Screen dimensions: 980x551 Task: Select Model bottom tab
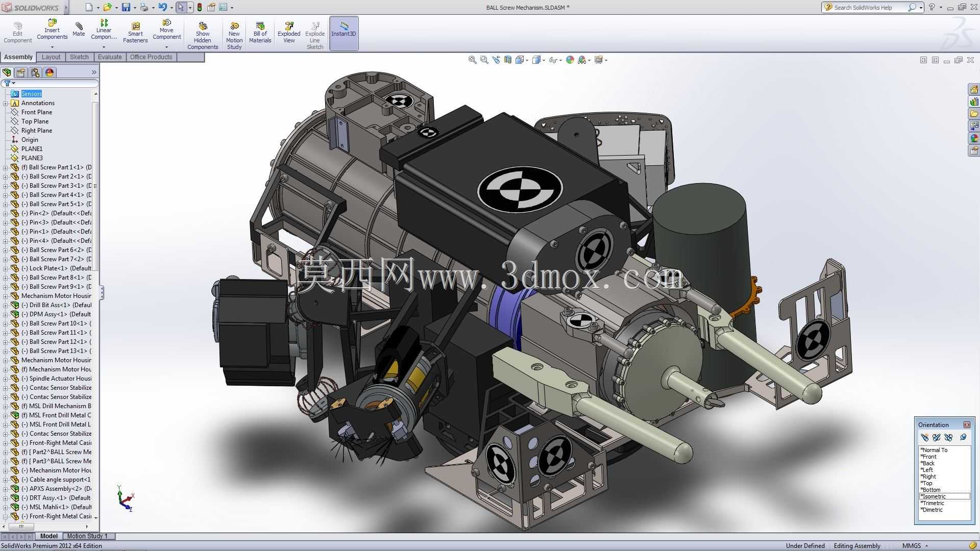(x=49, y=536)
